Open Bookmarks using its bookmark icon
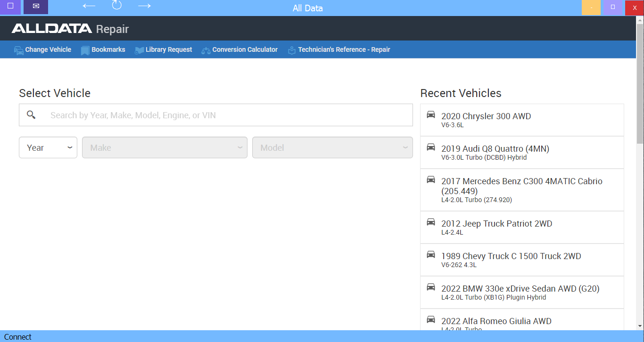 (85, 49)
